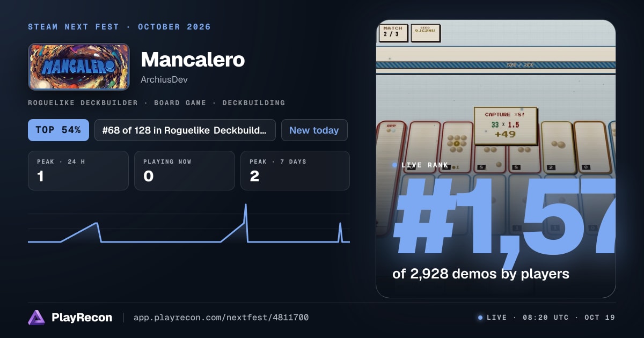Image resolution: width=644 pixels, height=338 pixels.
Task: Click the blue LIVE indicator dot in footer
Action: pyautogui.click(x=480, y=318)
